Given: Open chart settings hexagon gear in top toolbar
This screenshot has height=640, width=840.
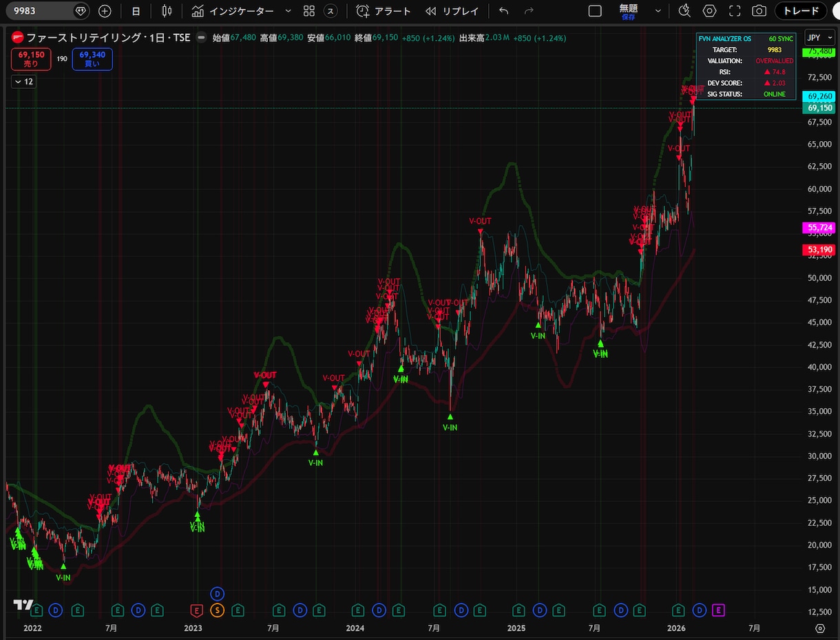Looking at the screenshot, I should tap(710, 11).
